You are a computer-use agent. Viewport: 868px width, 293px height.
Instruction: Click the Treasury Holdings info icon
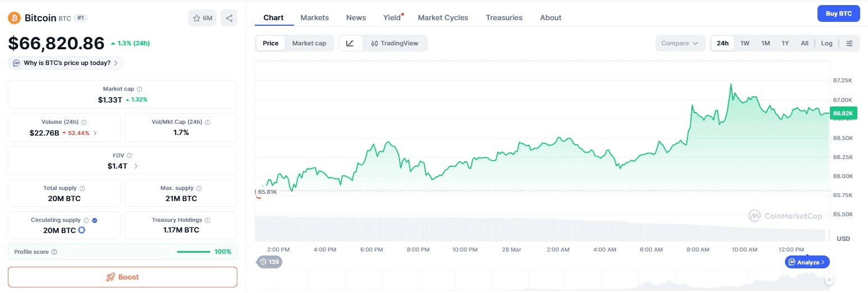click(x=208, y=220)
